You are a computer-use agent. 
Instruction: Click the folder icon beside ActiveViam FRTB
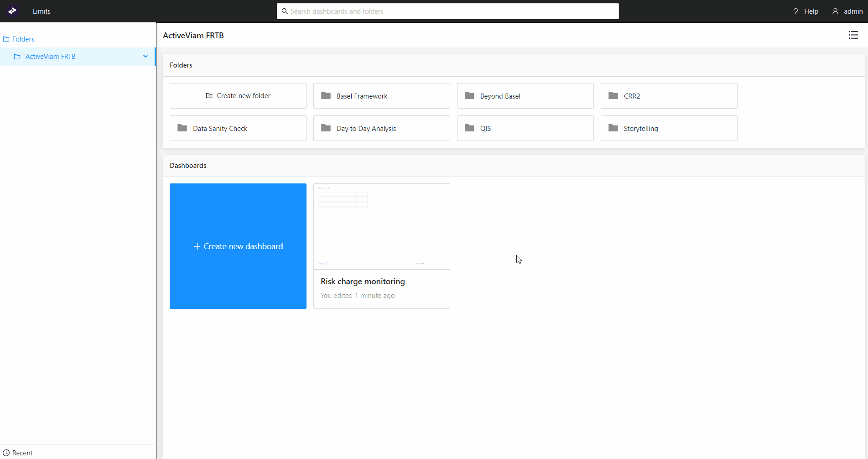click(17, 57)
